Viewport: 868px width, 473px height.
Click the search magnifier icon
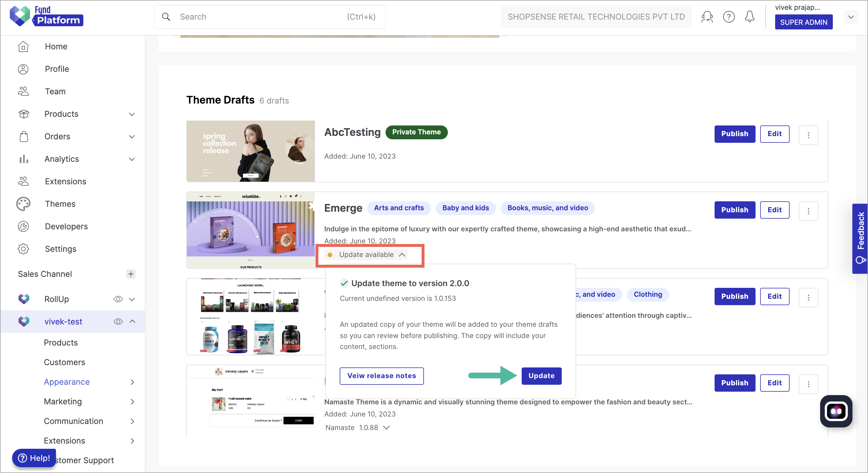tap(166, 16)
